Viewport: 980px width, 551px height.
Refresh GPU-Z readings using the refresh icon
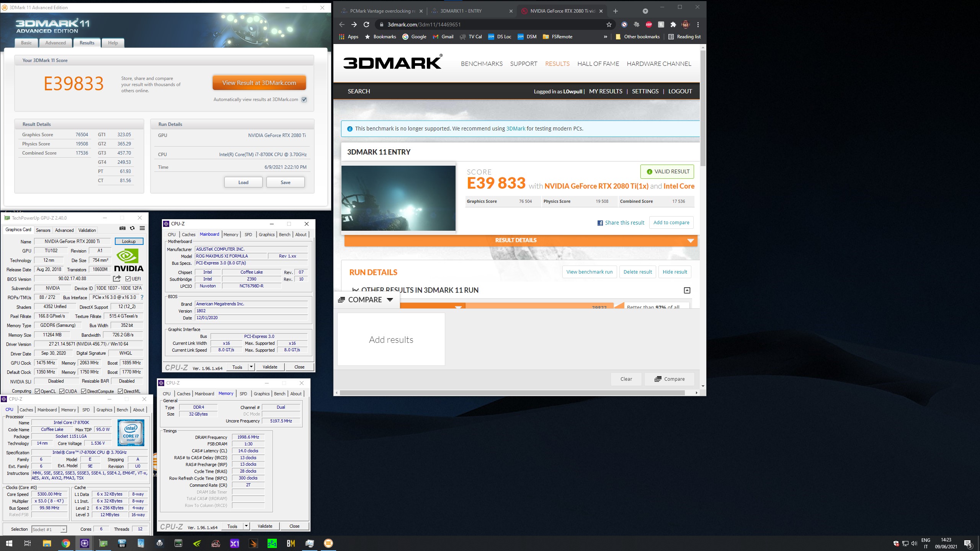[132, 228]
